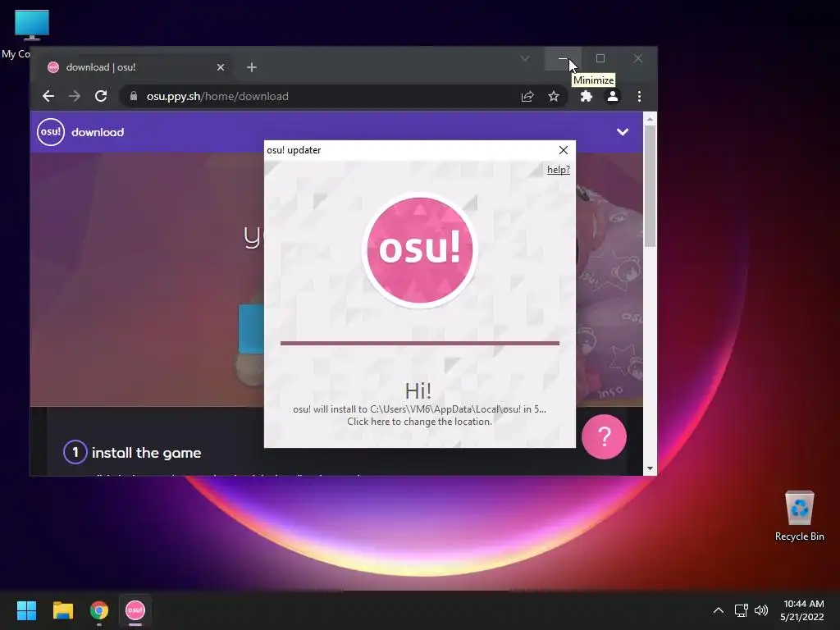Click the osu! logo in page header

tap(51, 132)
